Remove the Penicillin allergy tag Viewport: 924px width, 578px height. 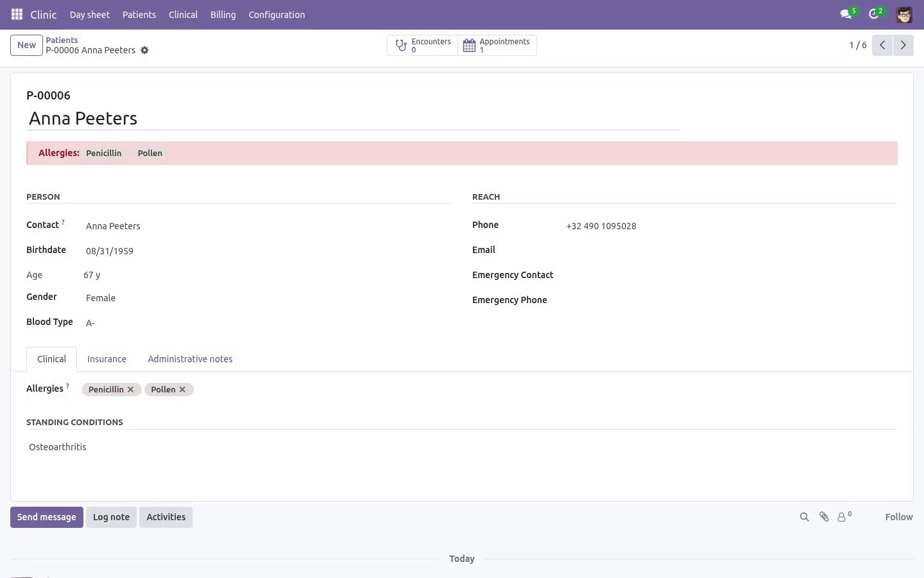(x=130, y=389)
